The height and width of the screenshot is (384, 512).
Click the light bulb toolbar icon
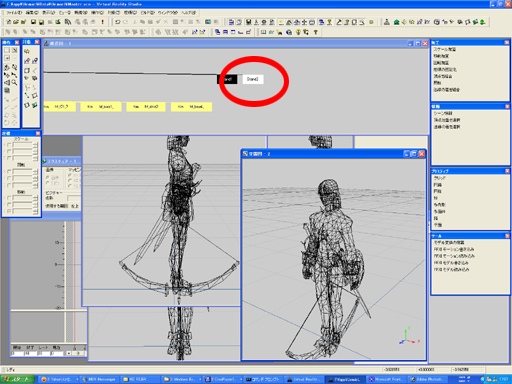[x=298, y=32]
